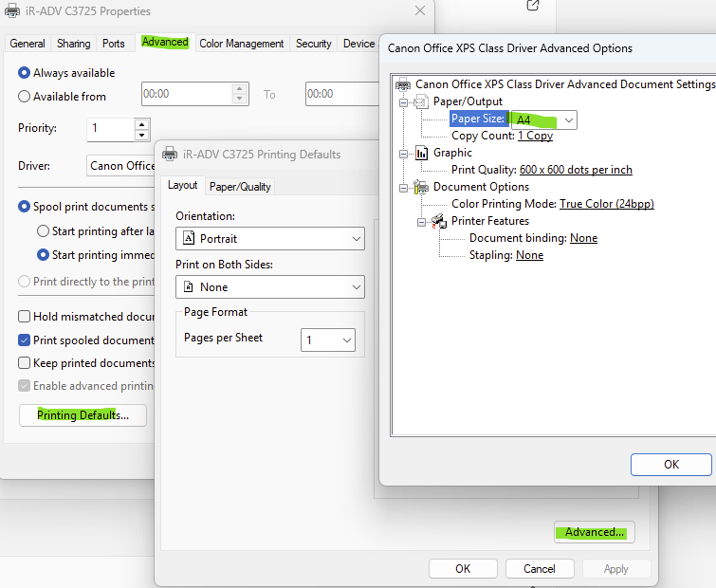This screenshot has width=716, height=588.
Task: Click the Printing Defaults... button
Action: coord(83,415)
